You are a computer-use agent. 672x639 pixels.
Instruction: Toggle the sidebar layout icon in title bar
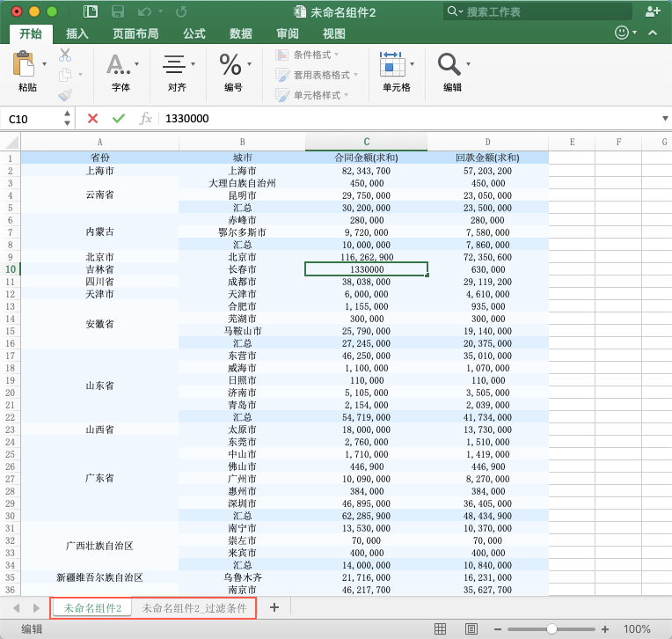pyautogui.click(x=91, y=11)
